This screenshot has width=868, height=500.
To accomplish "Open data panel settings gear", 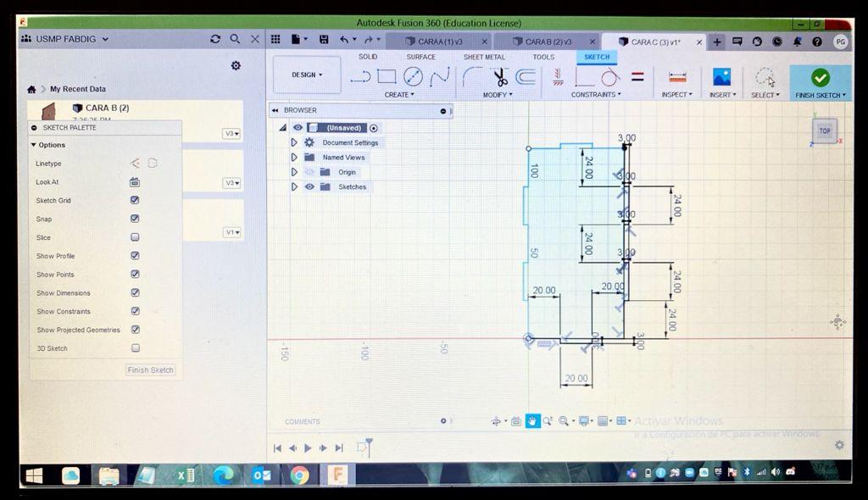I will (x=236, y=65).
